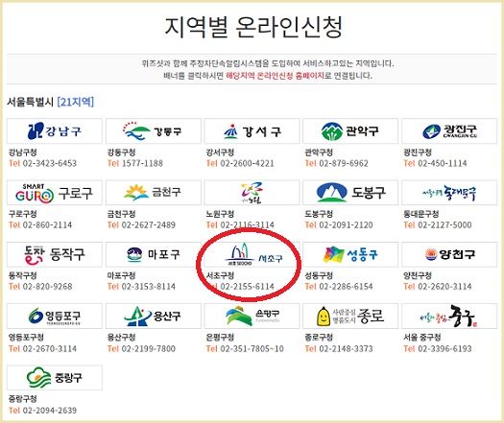
Task: Click phone number 02-2127-5000
Action: pyautogui.click(x=444, y=224)
